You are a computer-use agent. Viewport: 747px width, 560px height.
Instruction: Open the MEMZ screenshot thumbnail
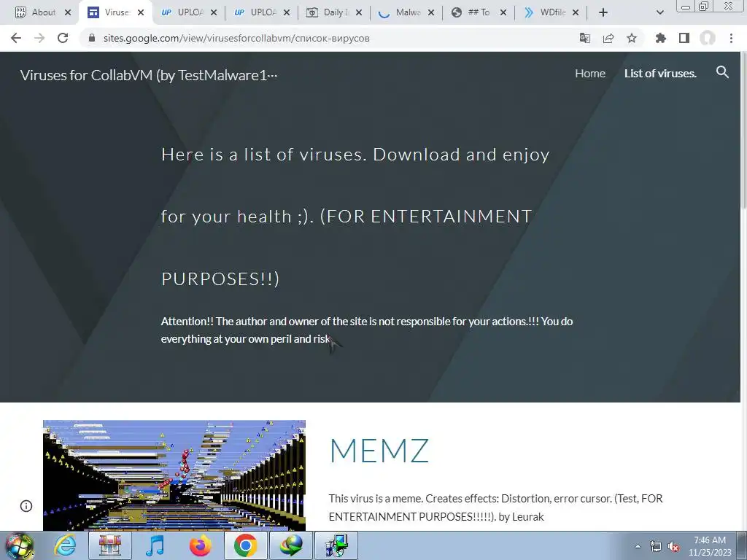[174, 475]
